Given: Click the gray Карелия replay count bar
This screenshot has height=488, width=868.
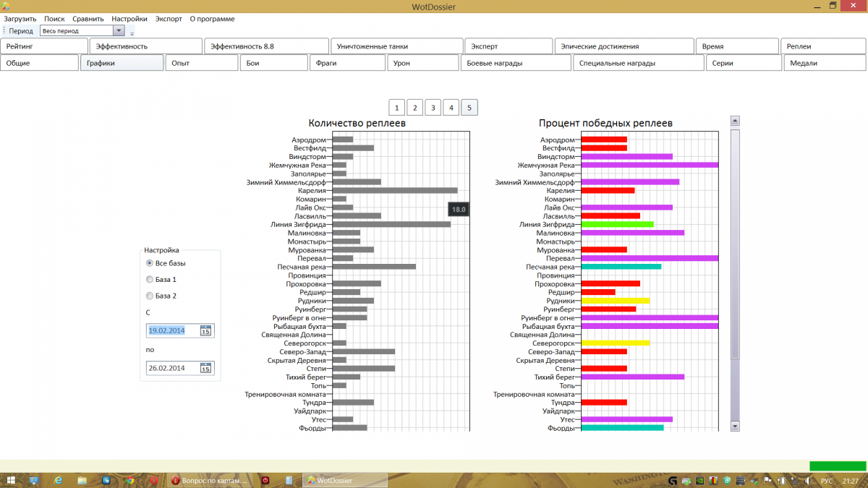Looking at the screenshot, I should 394,190.
